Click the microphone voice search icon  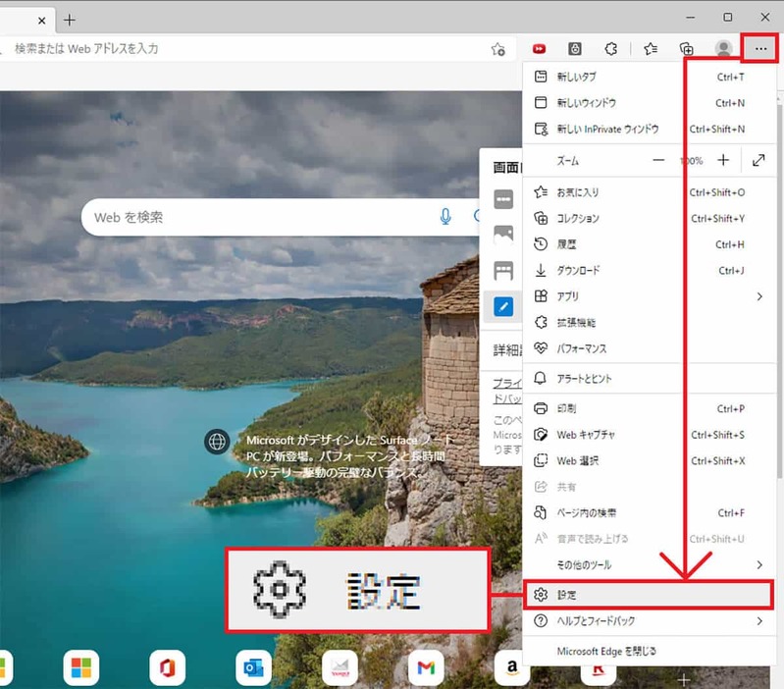pos(445,217)
